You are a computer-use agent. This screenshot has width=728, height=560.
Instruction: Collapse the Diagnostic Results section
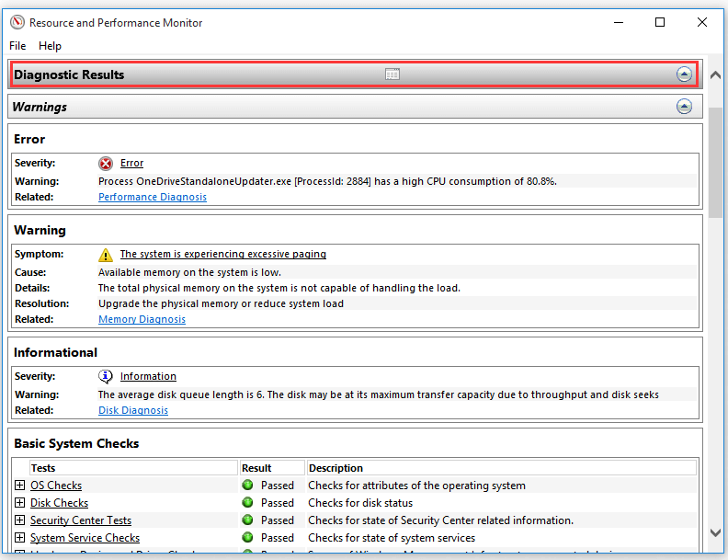coord(684,74)
